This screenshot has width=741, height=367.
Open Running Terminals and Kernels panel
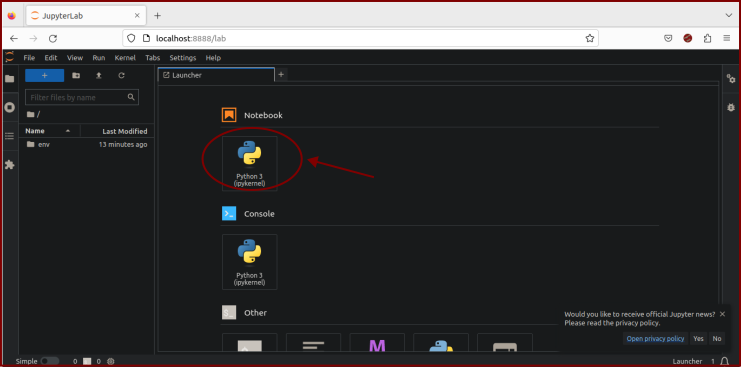[x=9, y=107]
